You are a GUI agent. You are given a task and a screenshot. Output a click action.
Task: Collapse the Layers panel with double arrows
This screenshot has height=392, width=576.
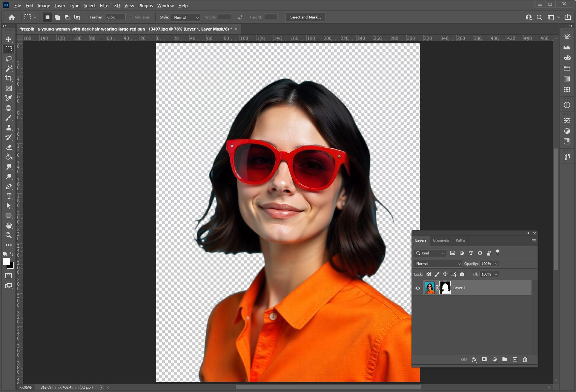(528, 233)
